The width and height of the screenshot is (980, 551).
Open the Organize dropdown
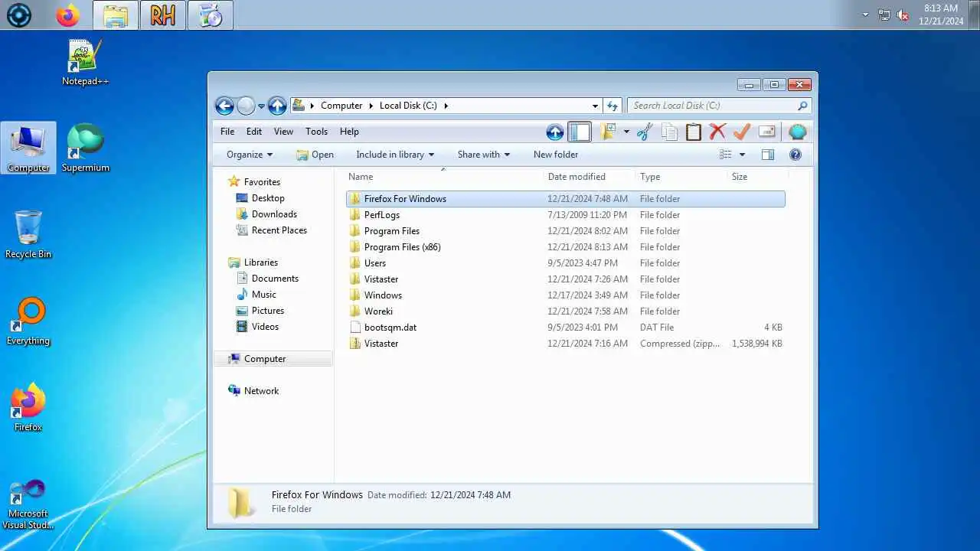[250, 155]
